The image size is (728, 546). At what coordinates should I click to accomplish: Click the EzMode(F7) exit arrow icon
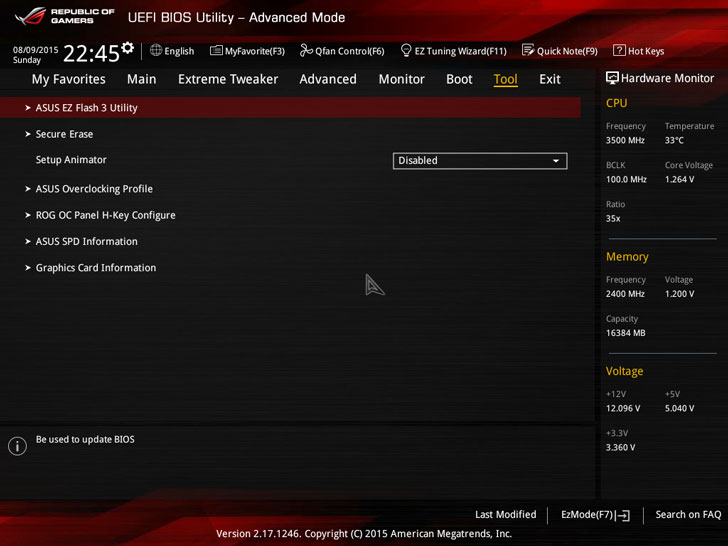[624, 515]
